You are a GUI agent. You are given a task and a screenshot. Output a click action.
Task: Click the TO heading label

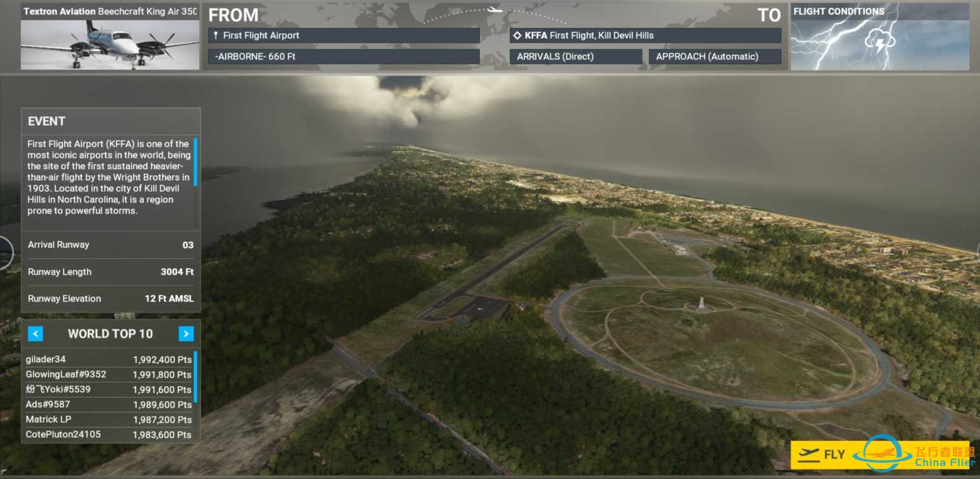click(769, 15)
